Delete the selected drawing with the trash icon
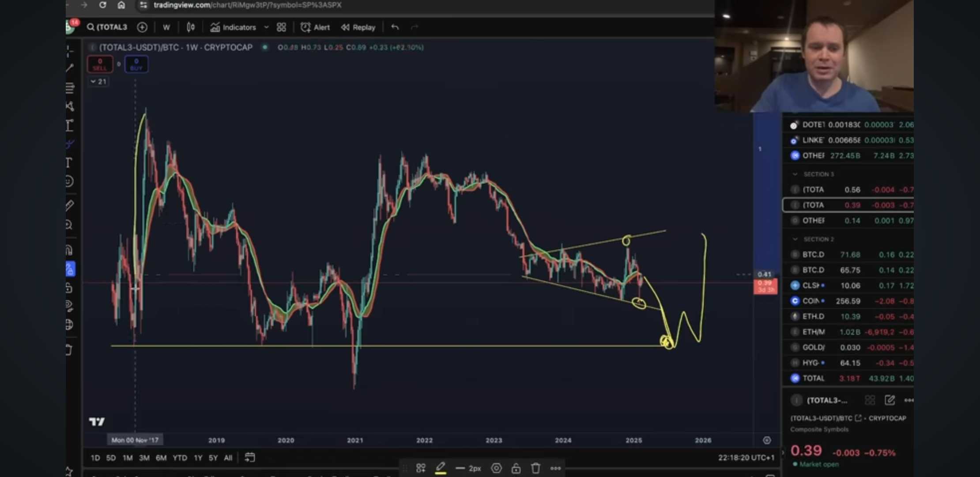The height and width of the screenshot is (477, 980). pyautogui.click(x=535, y=468)
